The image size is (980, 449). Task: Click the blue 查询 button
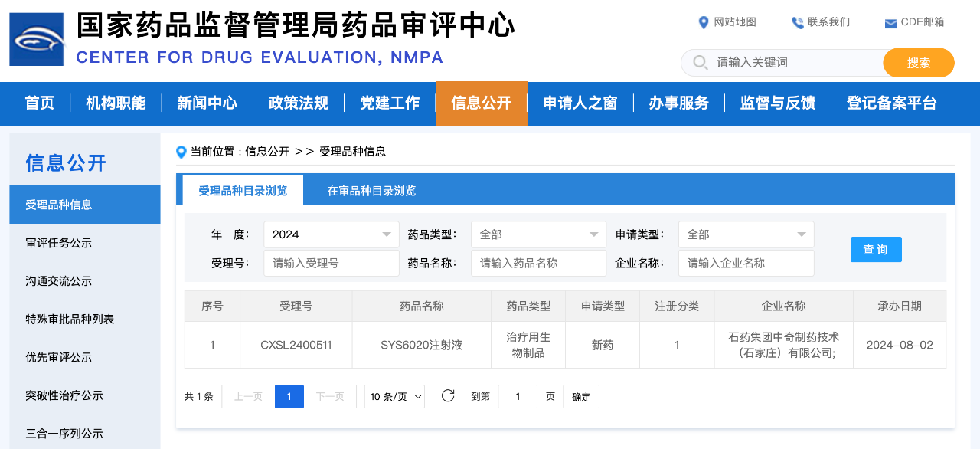pos(876,250)
